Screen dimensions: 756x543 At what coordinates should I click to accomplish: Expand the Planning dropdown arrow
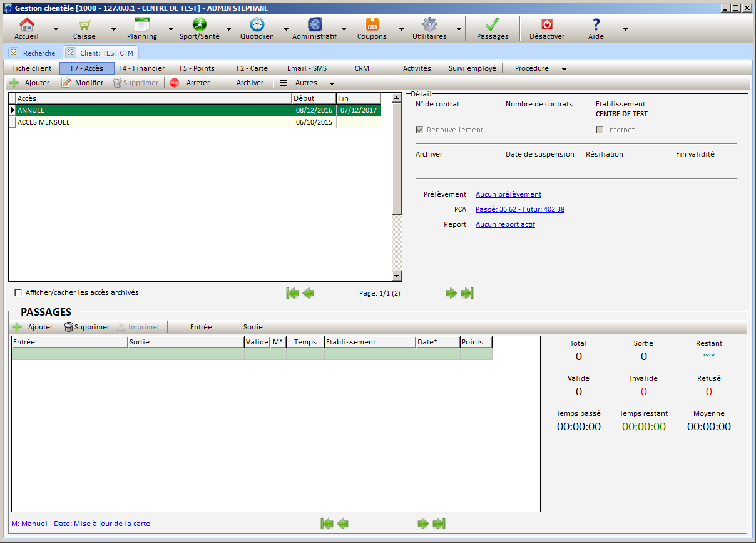coord(171,29)
